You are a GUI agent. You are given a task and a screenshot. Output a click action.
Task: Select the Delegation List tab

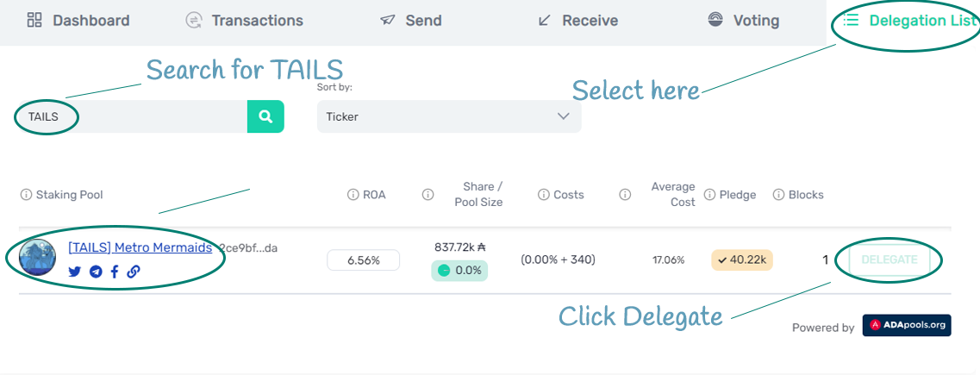908,21
